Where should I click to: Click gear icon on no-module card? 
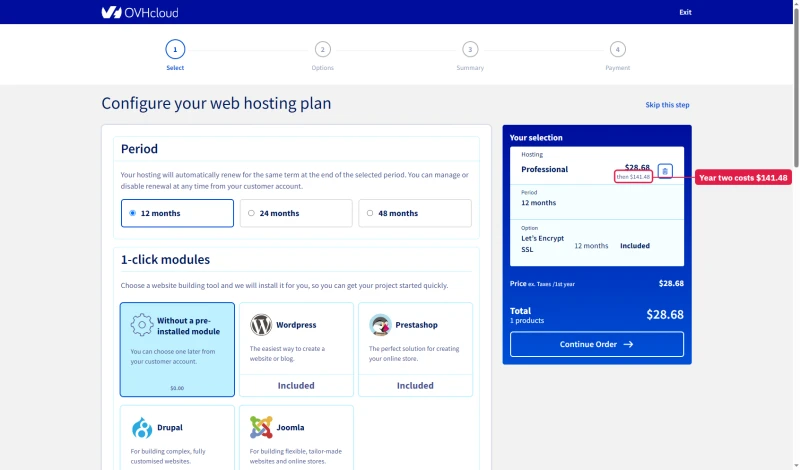[x=142, y=325]
